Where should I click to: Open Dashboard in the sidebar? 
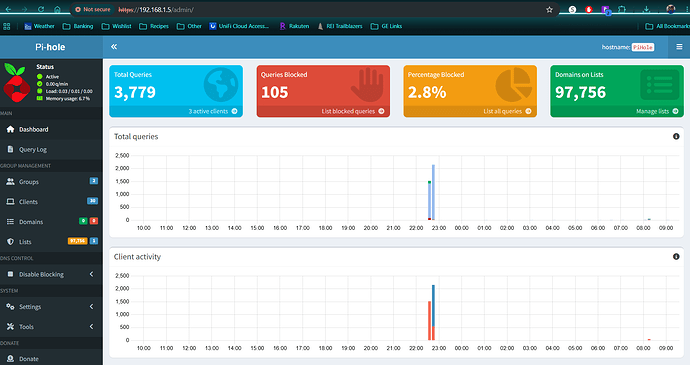click(51, 129)
